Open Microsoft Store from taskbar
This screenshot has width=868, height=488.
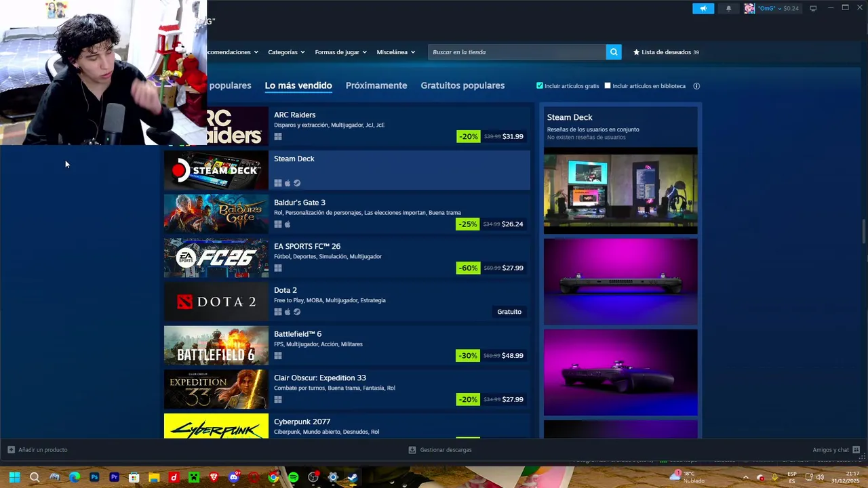click(x=134, y=477)
